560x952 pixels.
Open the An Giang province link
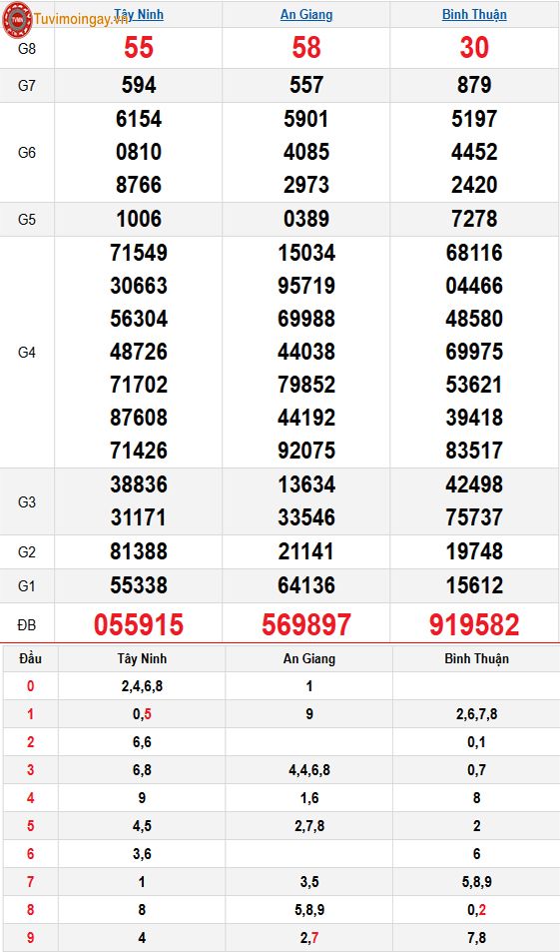(x=306, y=14)
